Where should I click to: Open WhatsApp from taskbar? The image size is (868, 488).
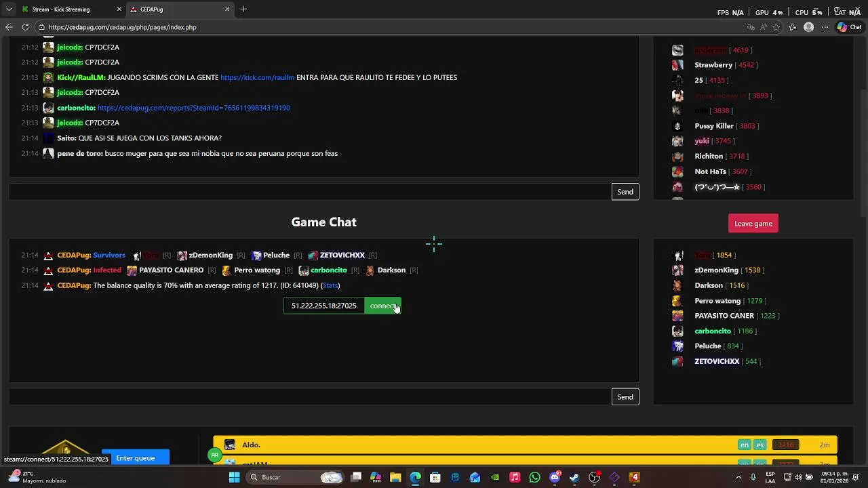535,477
